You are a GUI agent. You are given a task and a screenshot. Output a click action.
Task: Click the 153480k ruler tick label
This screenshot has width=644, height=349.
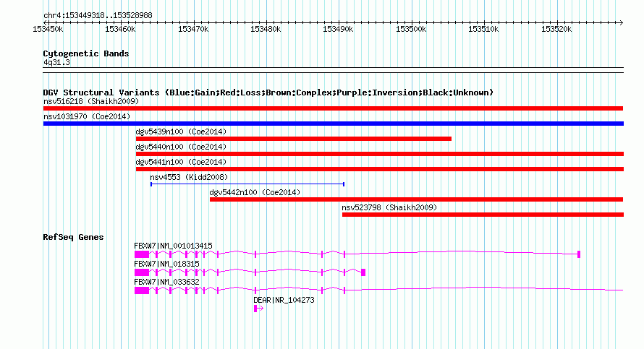tap(266, 29)
